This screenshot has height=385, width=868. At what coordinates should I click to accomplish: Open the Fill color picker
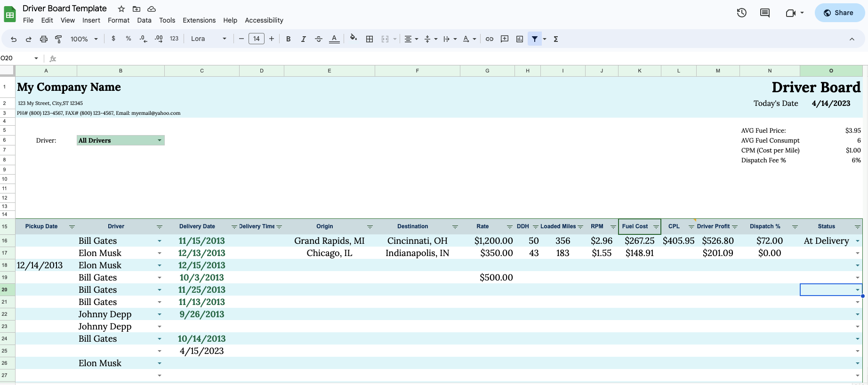[x=354, y=39]
